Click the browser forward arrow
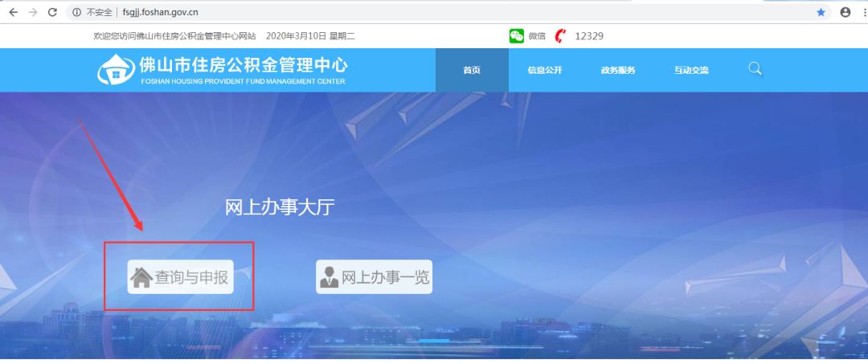868x364 pixels. pyautogui.click(x=32, y=12)
